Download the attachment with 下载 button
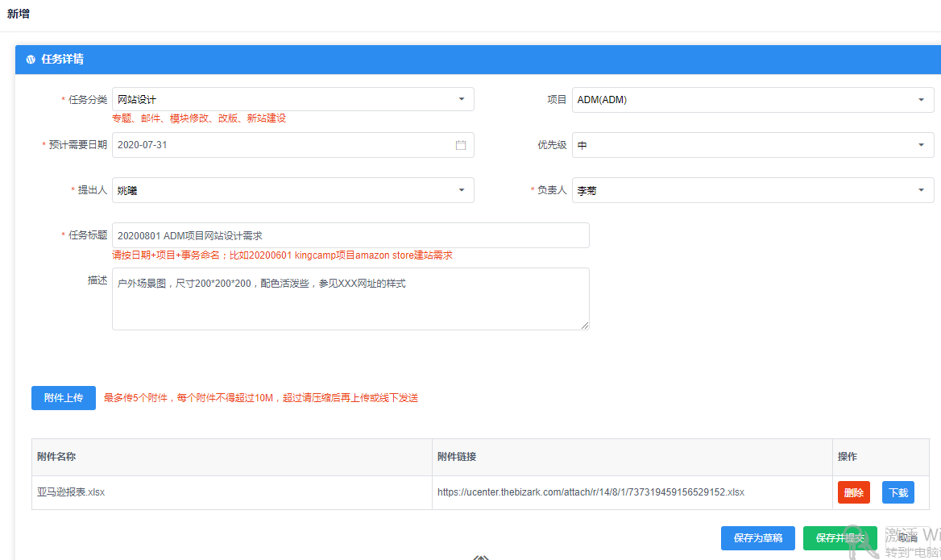941x560 pixels. pyautogui.click(x=897, y=492)
